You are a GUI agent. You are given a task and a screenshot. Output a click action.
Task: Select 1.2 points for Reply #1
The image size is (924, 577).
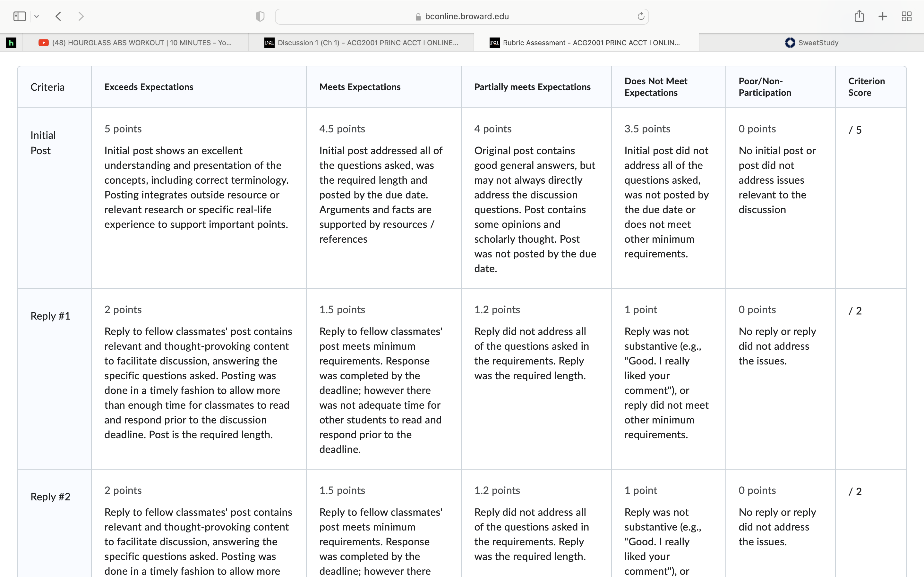[536, 379]
